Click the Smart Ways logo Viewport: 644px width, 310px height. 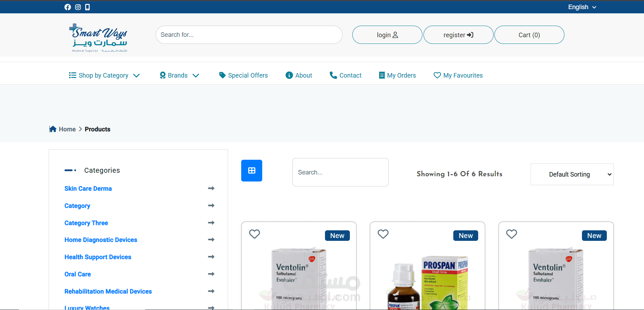point(98,38)
